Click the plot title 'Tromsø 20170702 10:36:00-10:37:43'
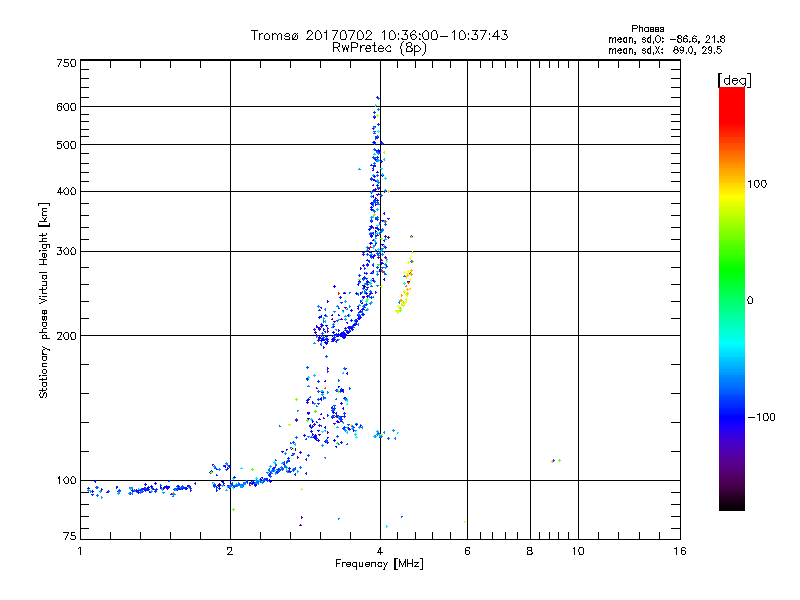 coord(379,35)
